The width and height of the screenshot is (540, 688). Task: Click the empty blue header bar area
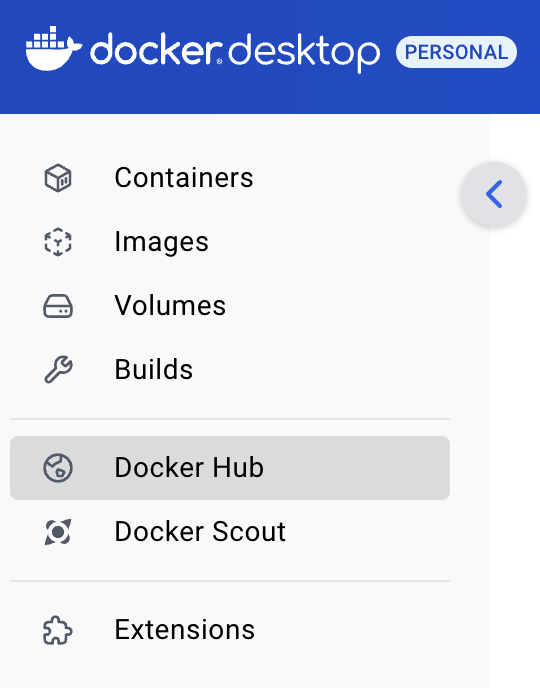click(x=270, y=94)
